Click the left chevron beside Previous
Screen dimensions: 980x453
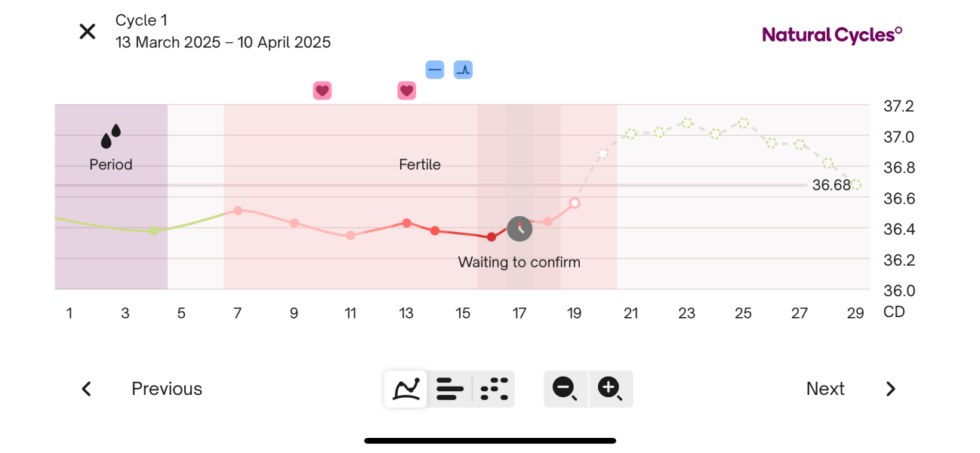pyautogui.click(x=87, y=389)
